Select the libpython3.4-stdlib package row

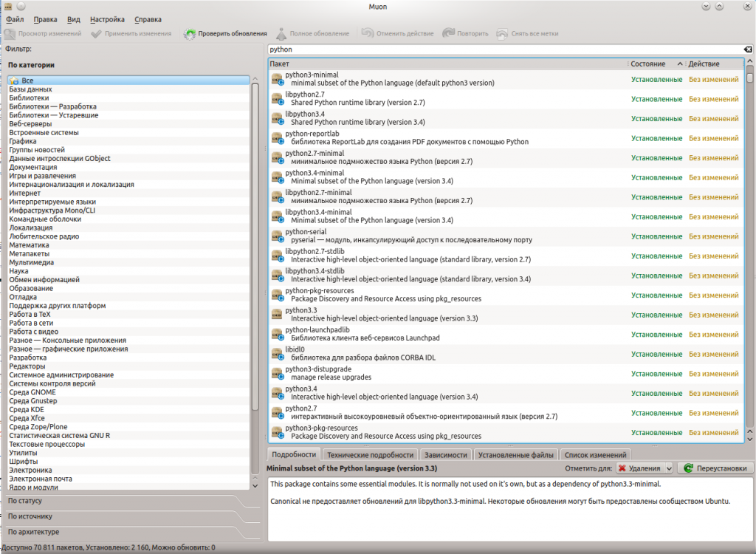(506, 275)
